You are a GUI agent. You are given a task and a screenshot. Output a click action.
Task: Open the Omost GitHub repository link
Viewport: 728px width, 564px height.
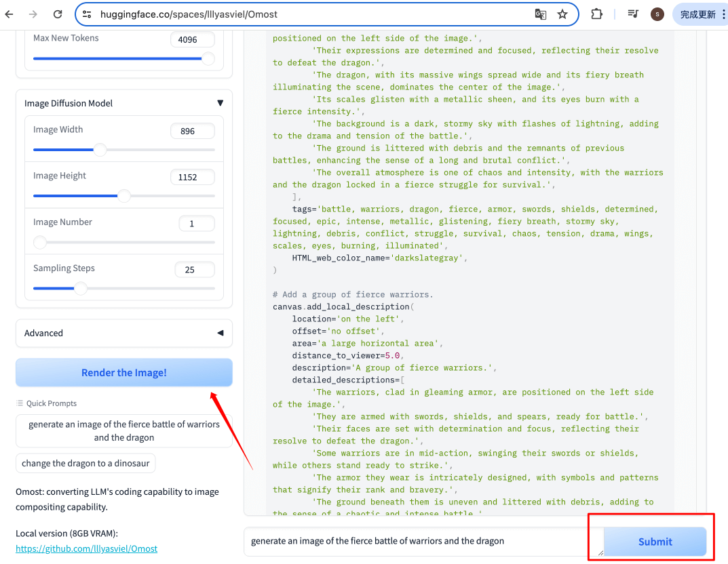86,548
